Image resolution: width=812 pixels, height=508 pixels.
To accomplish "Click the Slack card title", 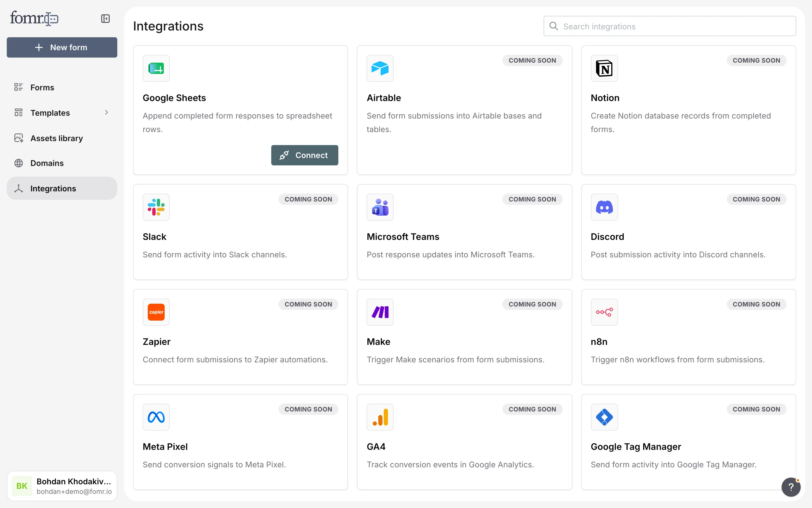I will pos(154,237).
